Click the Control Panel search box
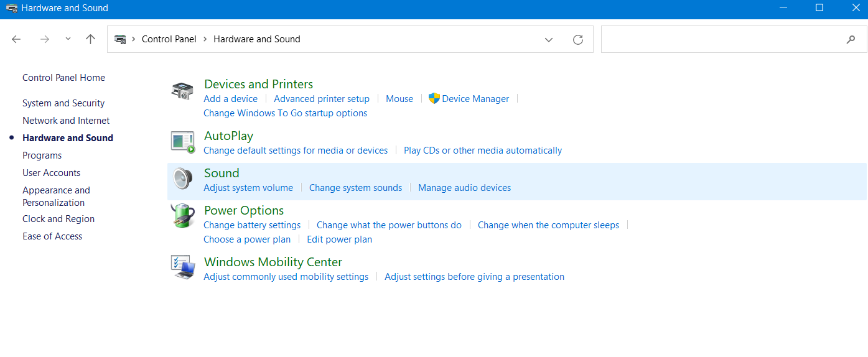Image resolution: width=868 pixels, height=357 pixels. (x=722, y=39)
